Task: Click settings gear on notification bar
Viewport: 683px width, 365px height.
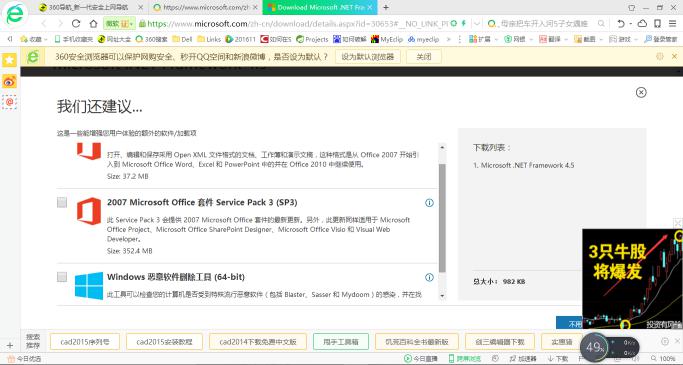Action: (x=660, y=57)
